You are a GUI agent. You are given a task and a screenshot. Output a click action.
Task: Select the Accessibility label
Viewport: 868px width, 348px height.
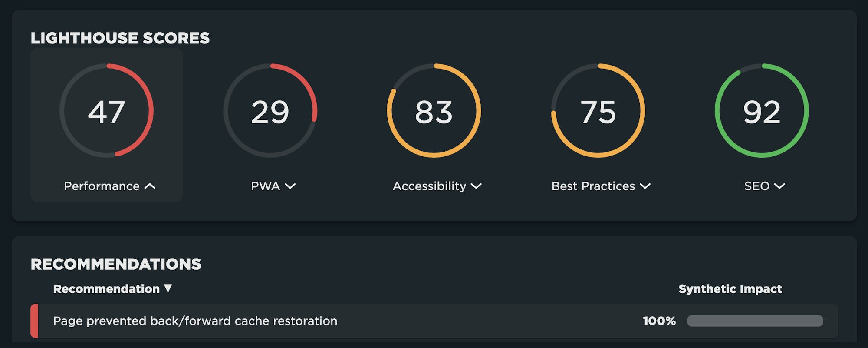(x=429, y=186)
